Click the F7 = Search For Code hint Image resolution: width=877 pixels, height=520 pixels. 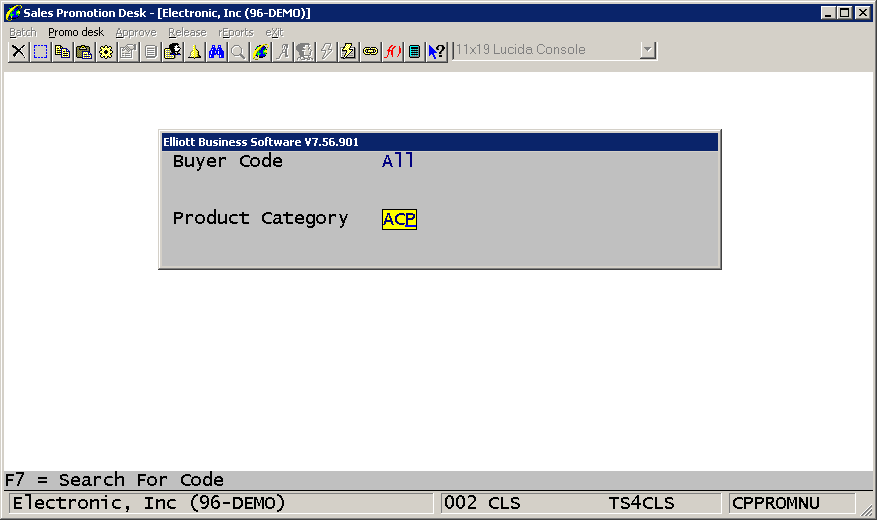[x=114, y=480]
